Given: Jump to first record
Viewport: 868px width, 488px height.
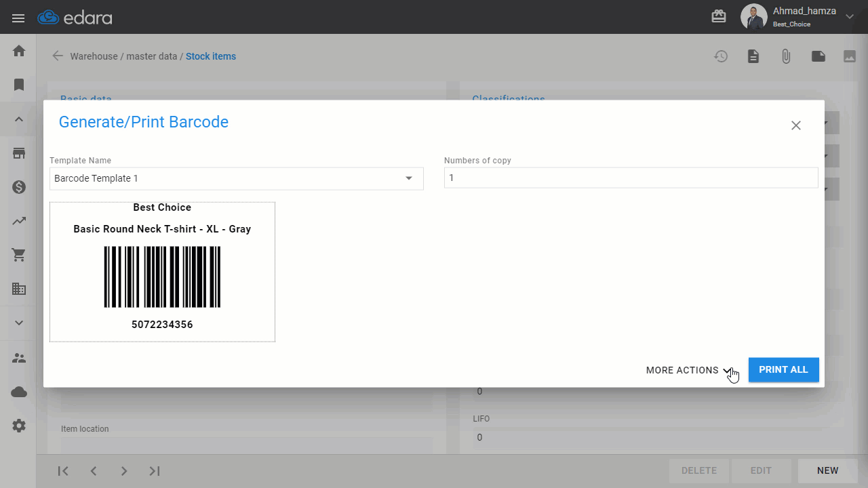Looking at the screenshot, I should 63,471.
